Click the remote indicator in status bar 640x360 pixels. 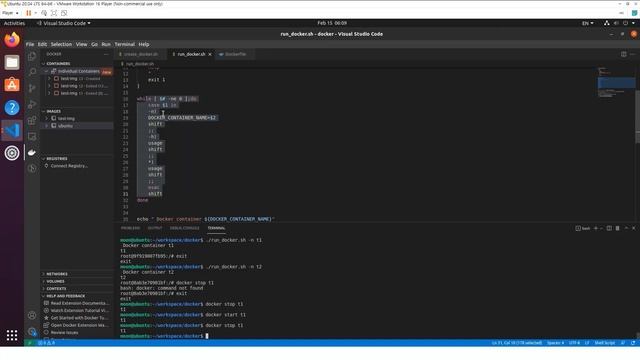click(30, 343)
